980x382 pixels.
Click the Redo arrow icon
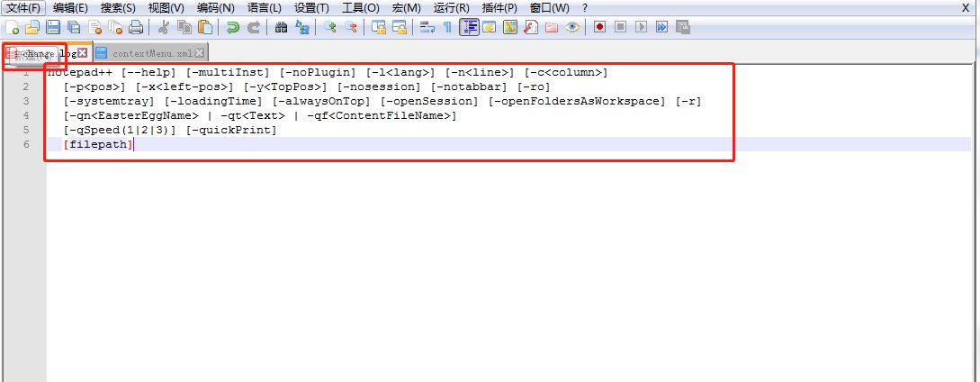coord(253,27)
